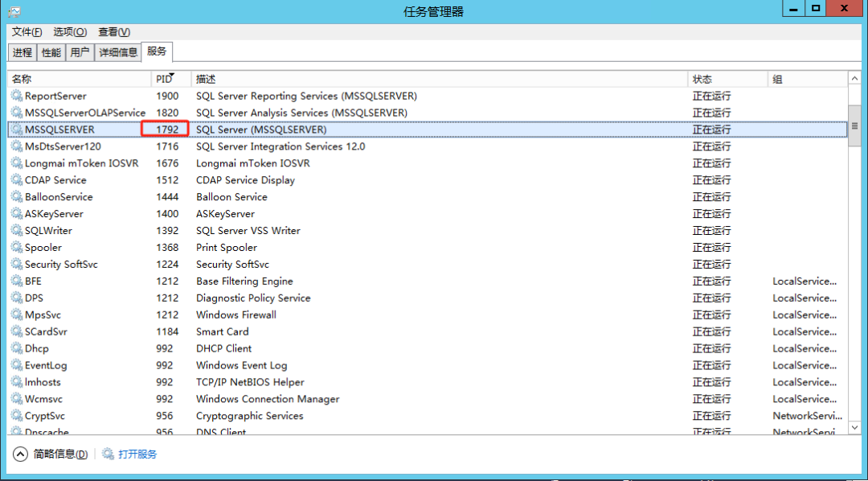
Task: Click the gear icon beside ReportServer
Action: (17, 96)
